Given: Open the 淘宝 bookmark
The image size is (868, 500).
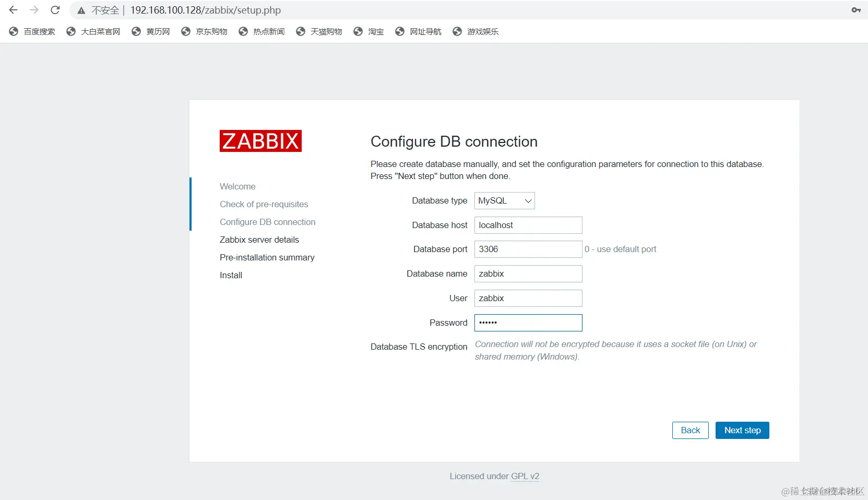Looking at the screenshot, I should click(368, 31).
